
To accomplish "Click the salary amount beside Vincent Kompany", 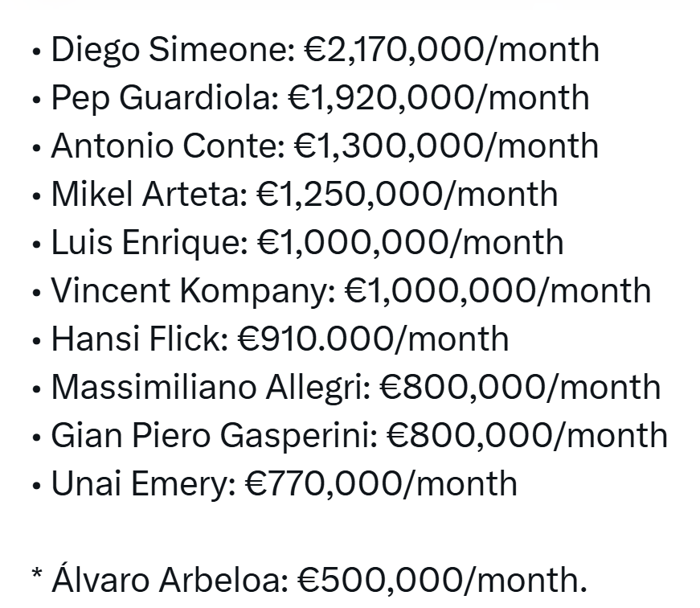I will pos(497,291).
